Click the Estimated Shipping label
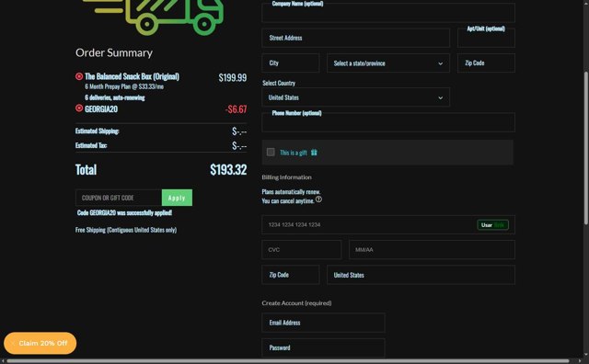The height and width of the screenshot is (364, 589). click(98, 131)
